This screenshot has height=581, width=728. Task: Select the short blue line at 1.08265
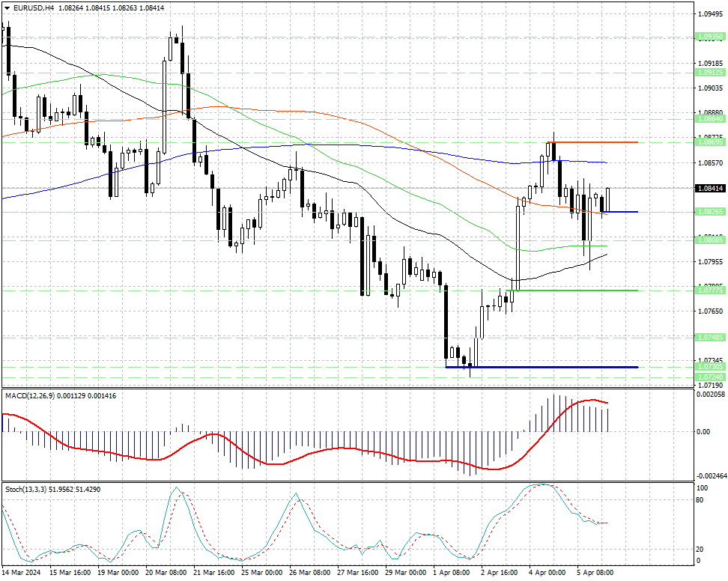click(x=619, y=212)
